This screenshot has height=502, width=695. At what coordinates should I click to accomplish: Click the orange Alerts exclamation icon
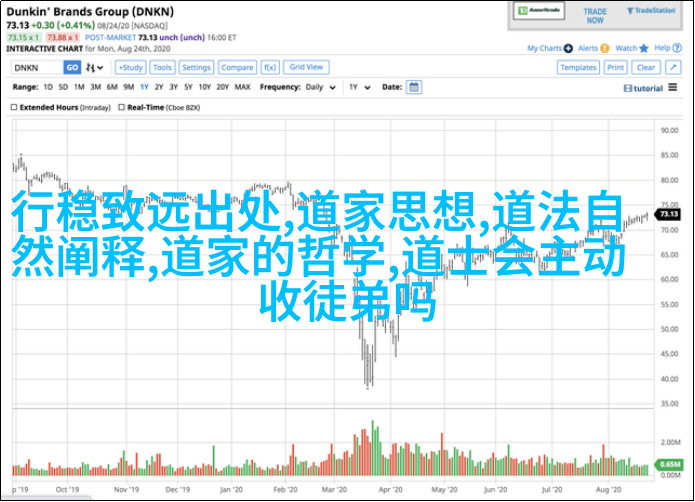coord(605,48)
